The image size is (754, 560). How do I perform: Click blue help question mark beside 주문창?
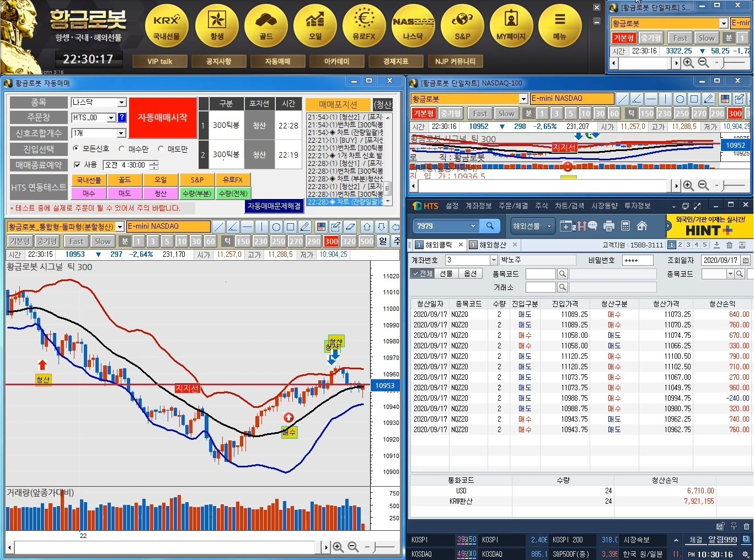click(122, 117)
